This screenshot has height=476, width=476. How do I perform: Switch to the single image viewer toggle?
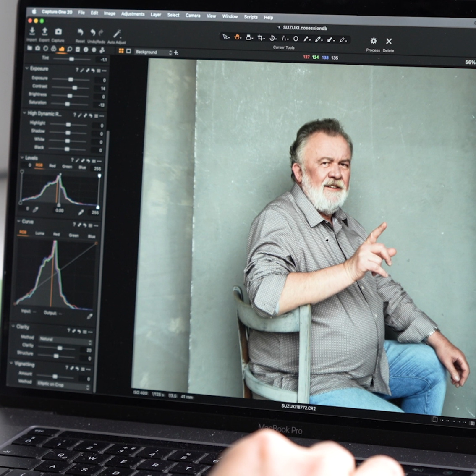(129, 51)
